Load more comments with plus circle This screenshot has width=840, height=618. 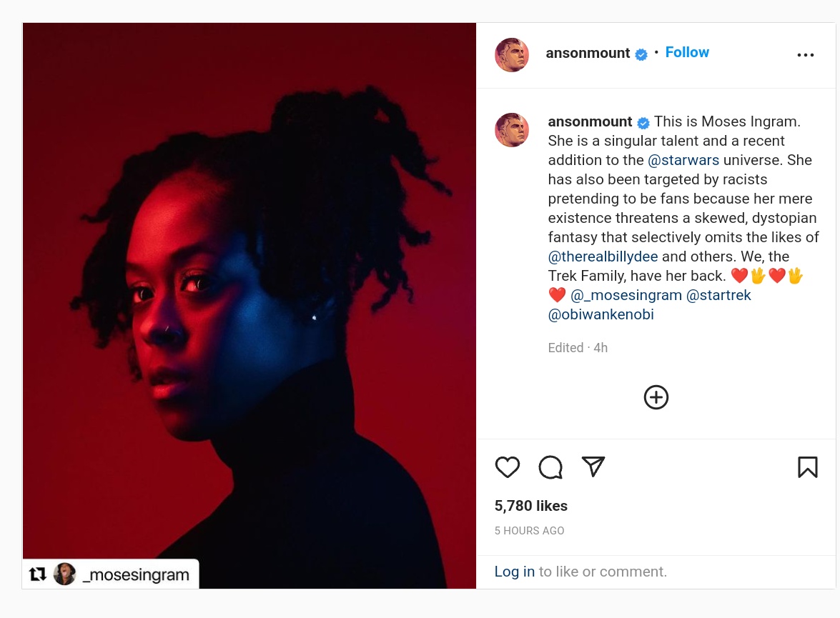[656, 397]
